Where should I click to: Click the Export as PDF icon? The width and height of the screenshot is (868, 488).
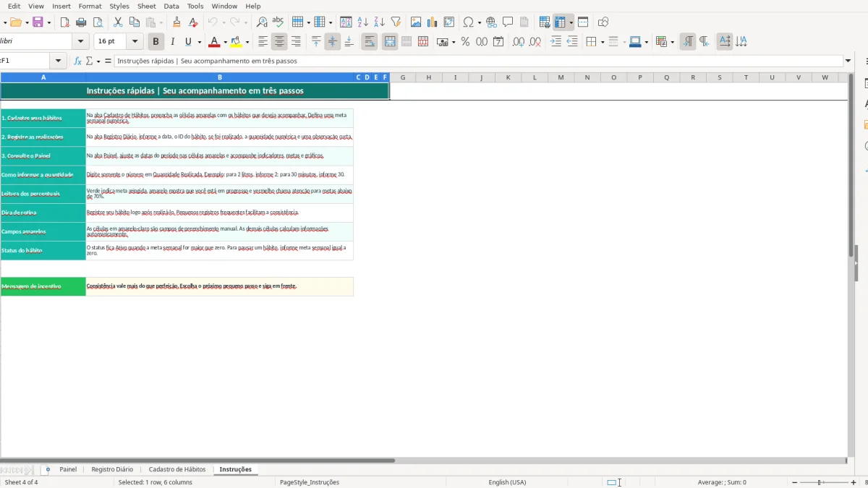click(x=64, y=22)
